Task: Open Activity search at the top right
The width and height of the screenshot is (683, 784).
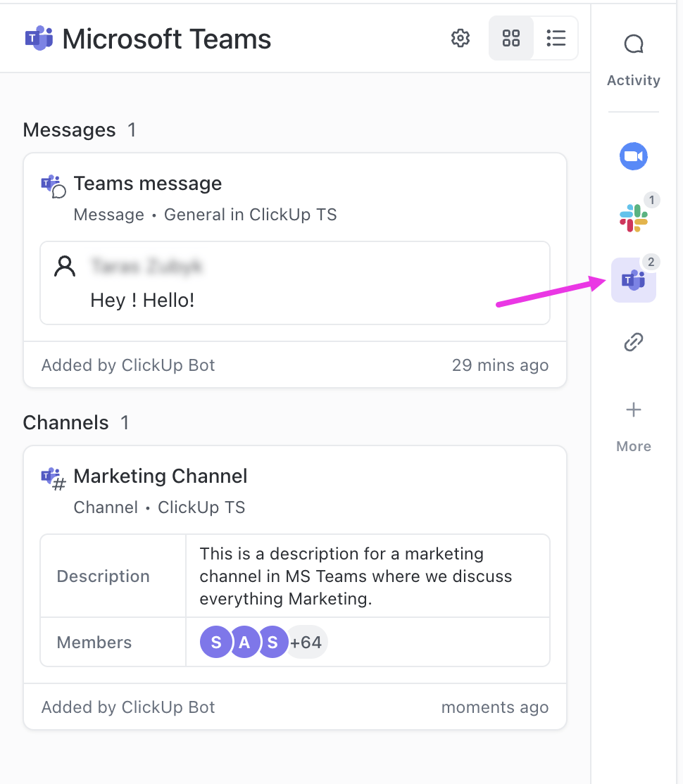Action: 633,43
